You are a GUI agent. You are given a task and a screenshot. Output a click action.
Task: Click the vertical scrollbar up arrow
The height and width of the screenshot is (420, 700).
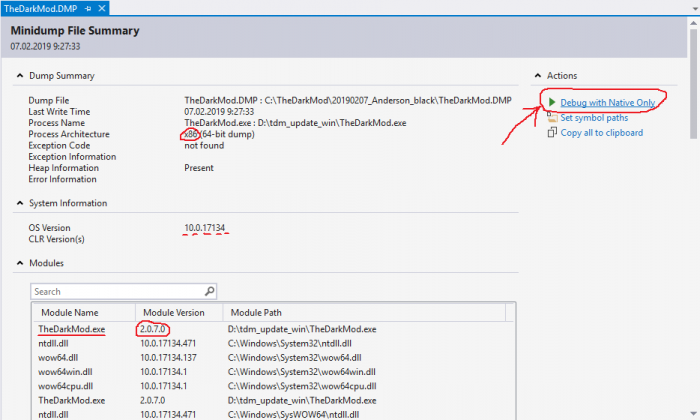[693, 23]
